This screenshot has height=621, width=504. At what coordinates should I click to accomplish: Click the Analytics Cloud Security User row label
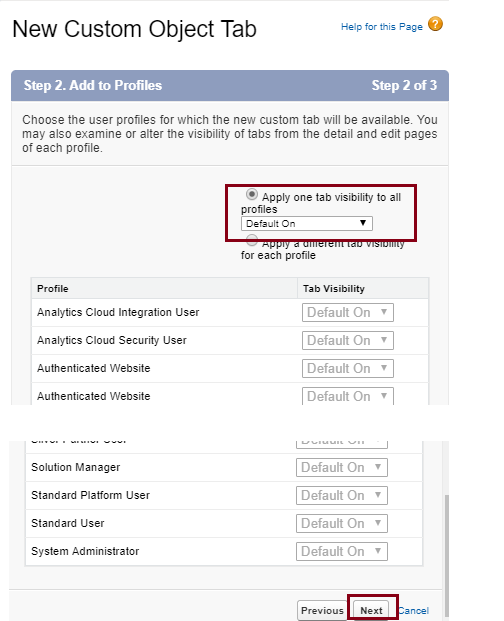112,341
